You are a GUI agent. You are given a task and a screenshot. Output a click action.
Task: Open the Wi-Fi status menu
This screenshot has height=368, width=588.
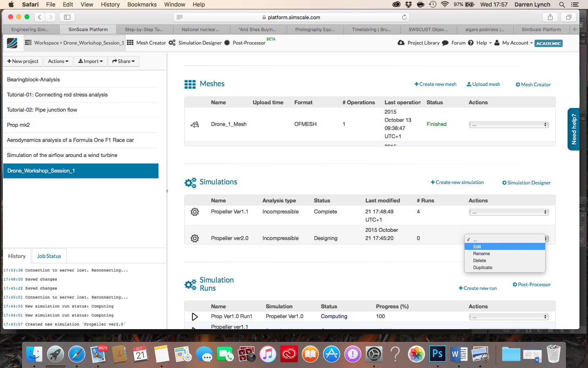coord(445,4)
